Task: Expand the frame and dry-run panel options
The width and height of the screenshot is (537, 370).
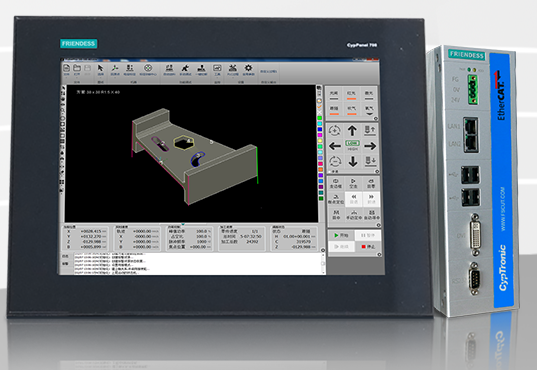Action: tap(378, 225)
